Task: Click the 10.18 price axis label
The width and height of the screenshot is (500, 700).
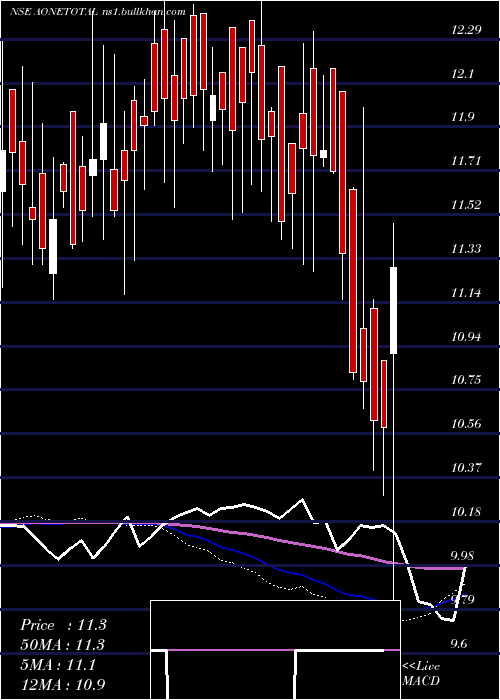Action: (466, 512)
